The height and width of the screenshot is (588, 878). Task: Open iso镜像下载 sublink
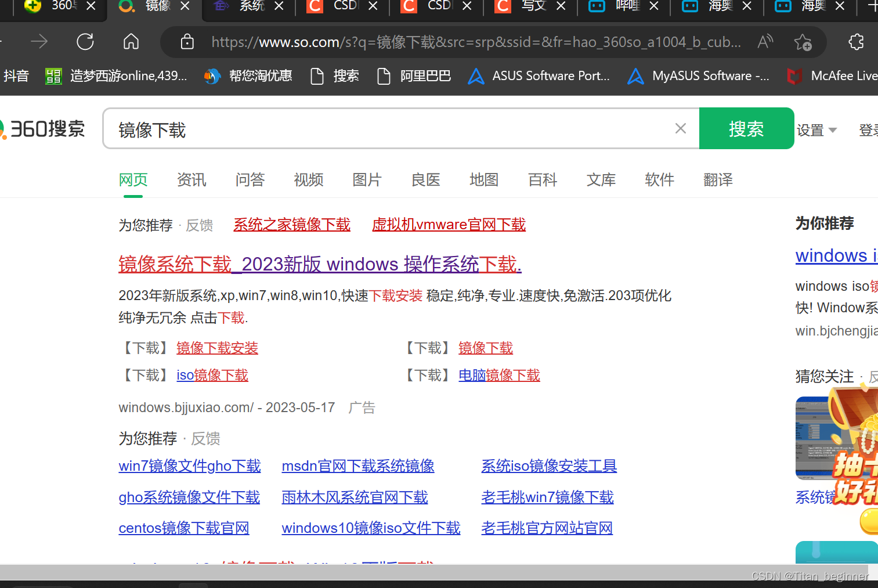click(212, 376)
